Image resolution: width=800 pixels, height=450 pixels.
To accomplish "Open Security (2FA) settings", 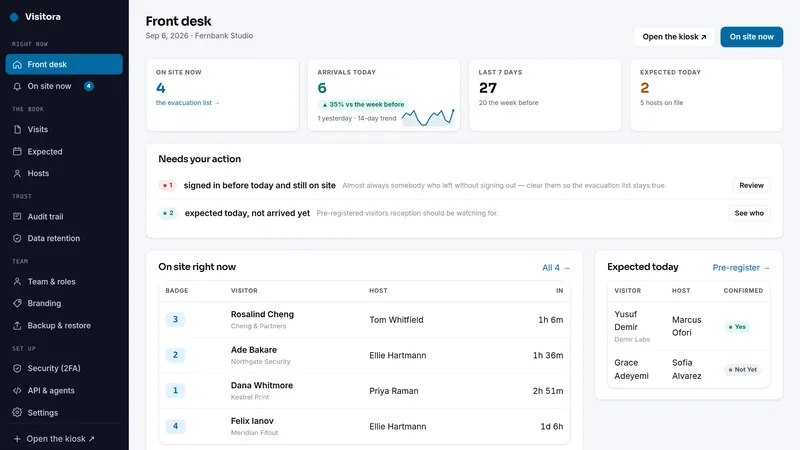I will [x=64, y=368].
